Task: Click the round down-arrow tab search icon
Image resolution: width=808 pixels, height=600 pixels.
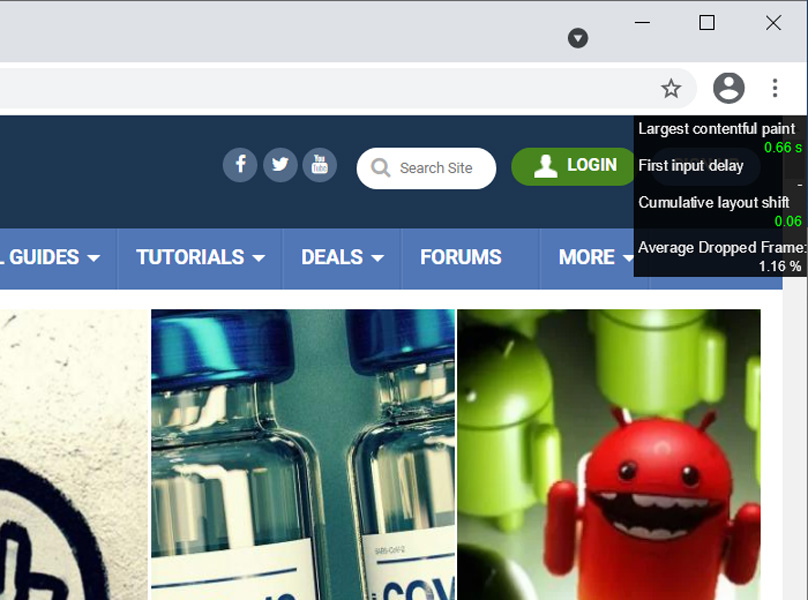Action: pos(578,38)
